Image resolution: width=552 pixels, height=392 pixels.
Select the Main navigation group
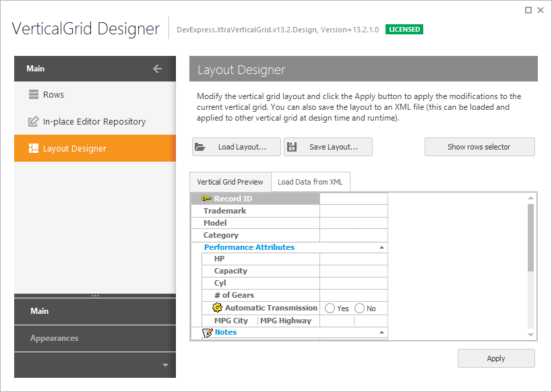(x=95, y=311)
